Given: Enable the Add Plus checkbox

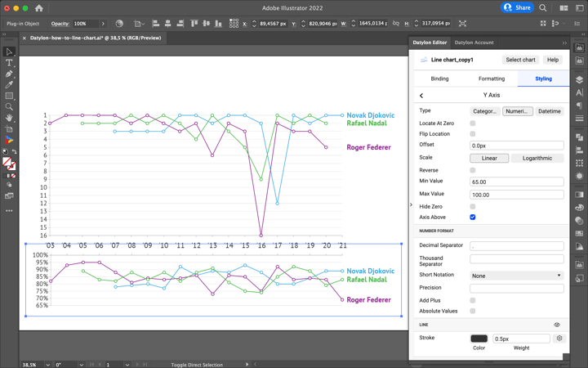Looking at the screenshot, I should pyautogui.click(x=473, y=300).
